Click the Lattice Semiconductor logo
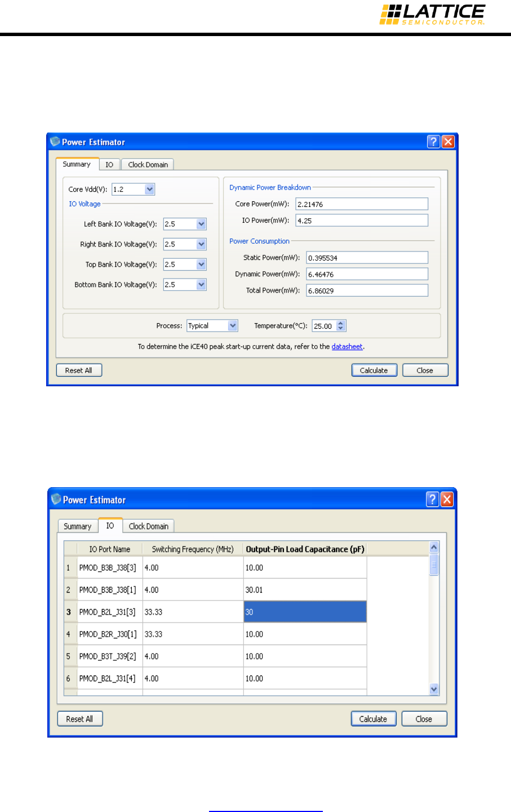 tap(432, 15)
